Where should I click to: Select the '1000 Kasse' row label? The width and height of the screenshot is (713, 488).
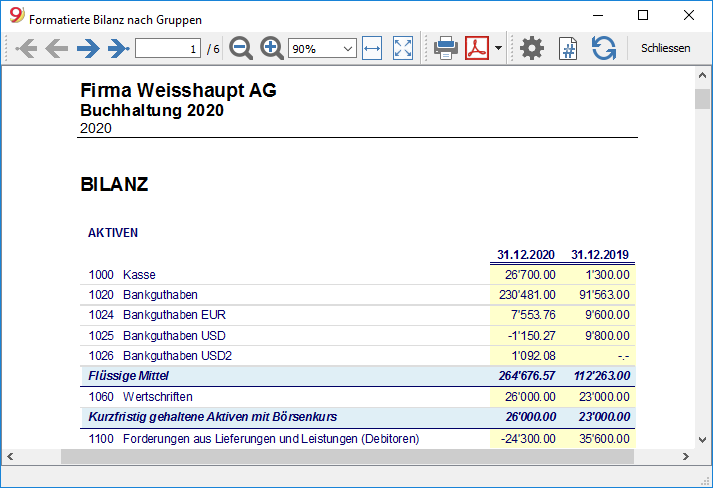(x=122, y=275)
